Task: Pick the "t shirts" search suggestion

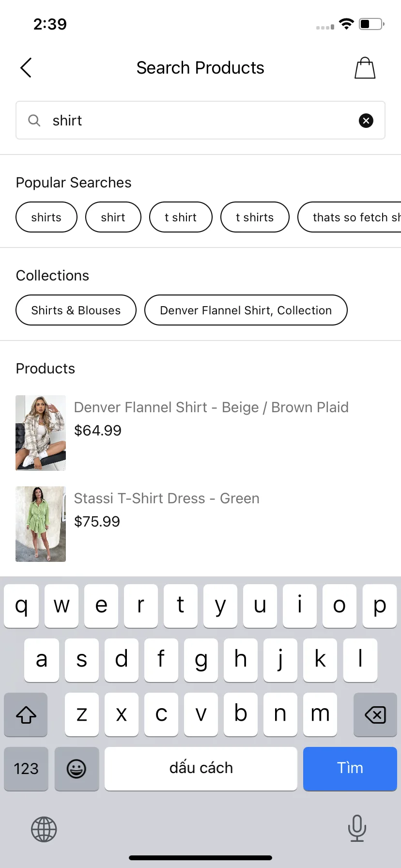Action: (x=255, y=217)
